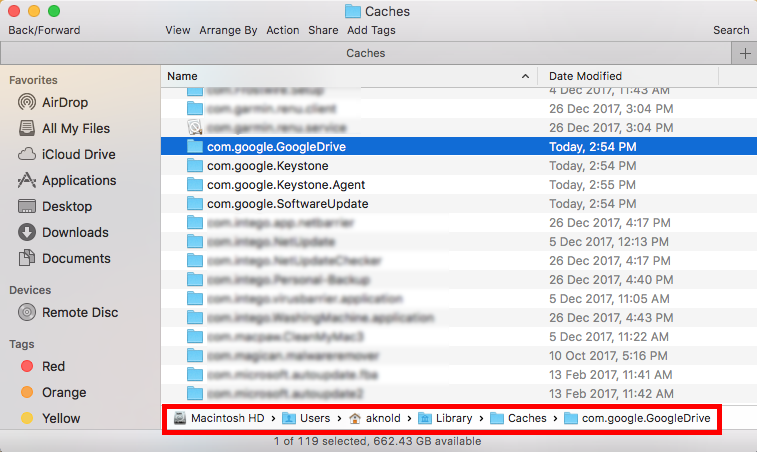Viewport: 757px width, 452px height.
Task: Open iCloud Drive from Favorites
Action: (67, 155)
